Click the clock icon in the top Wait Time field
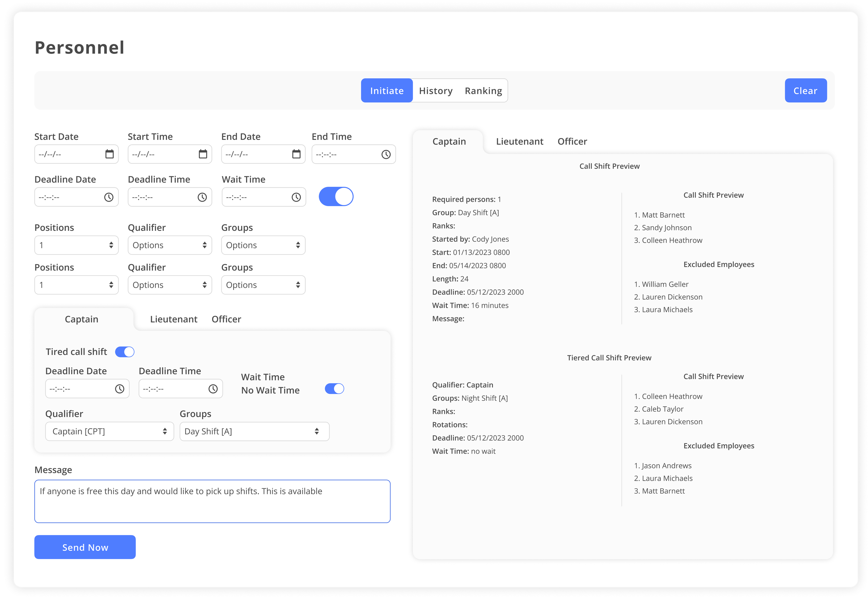The height and width of the screenshot is (599, 868). (x=296, y=197)
